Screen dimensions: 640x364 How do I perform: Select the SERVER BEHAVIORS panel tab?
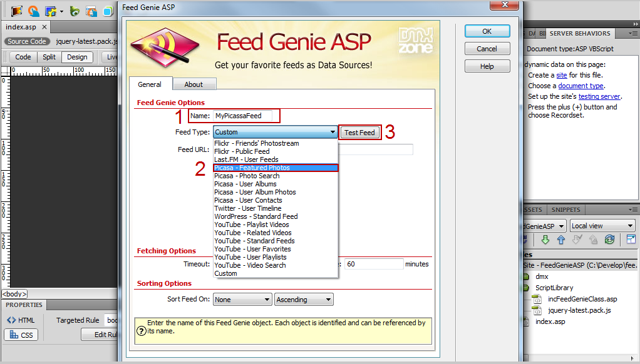tap(580, 33)
